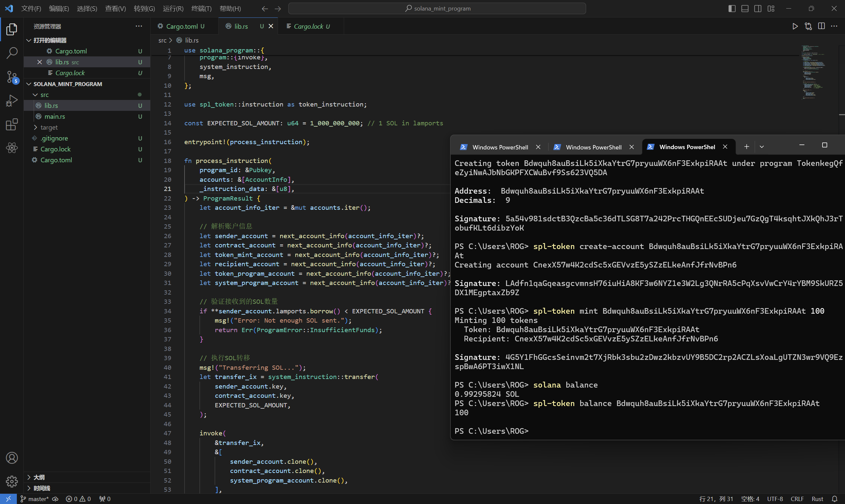845x504 pixels.
Task: Open the Manage settings gear
Action: click(12, 481)
